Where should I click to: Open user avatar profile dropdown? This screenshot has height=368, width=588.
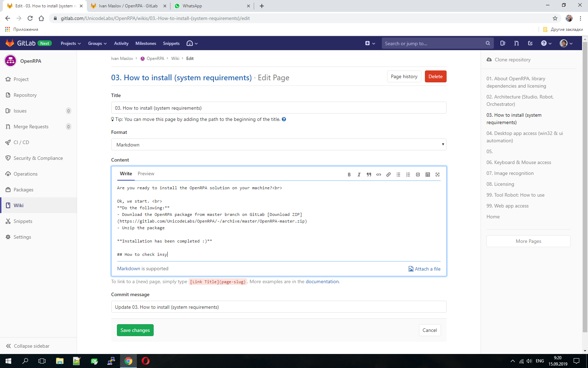(566, 43)
